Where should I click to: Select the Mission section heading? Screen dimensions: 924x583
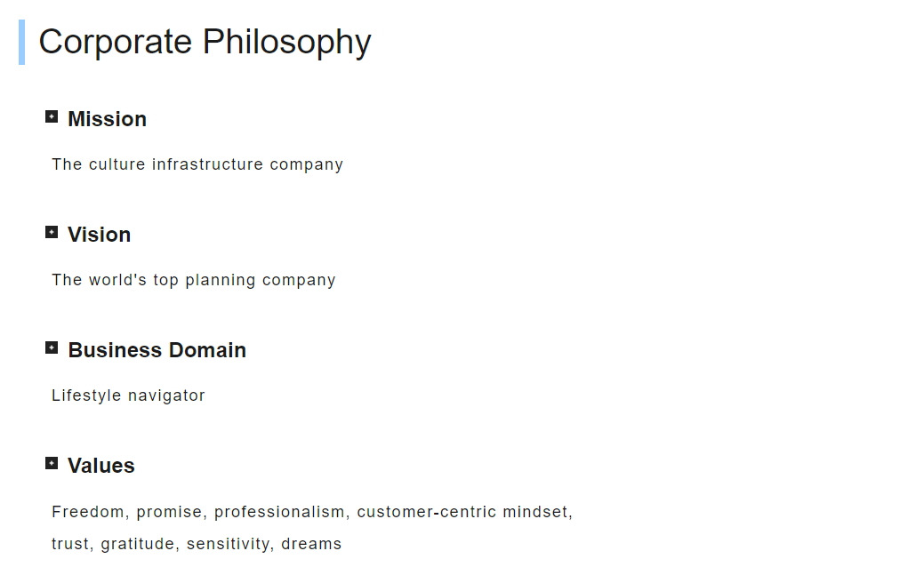coord(107,118)
